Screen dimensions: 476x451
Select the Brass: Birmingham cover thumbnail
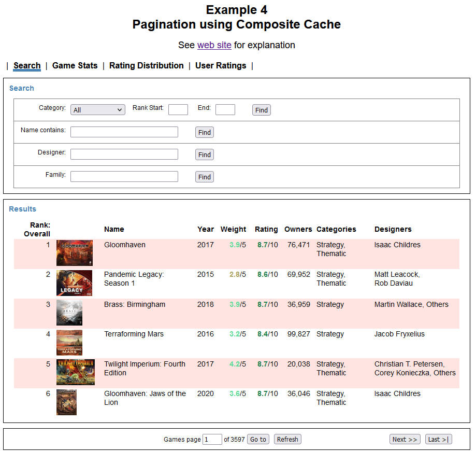point(69,313)
